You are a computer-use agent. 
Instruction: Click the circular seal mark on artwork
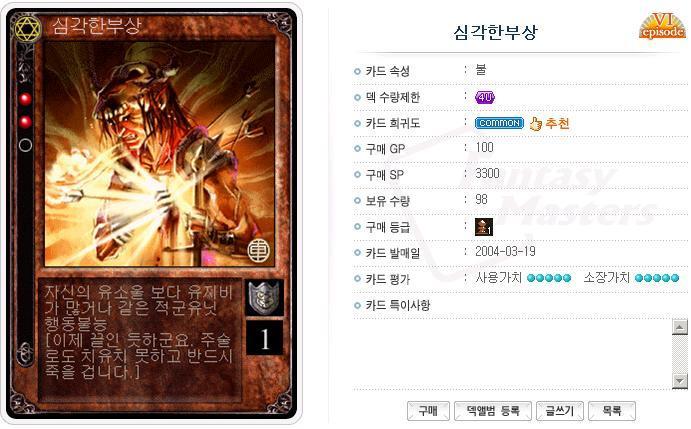pos(259,250)
